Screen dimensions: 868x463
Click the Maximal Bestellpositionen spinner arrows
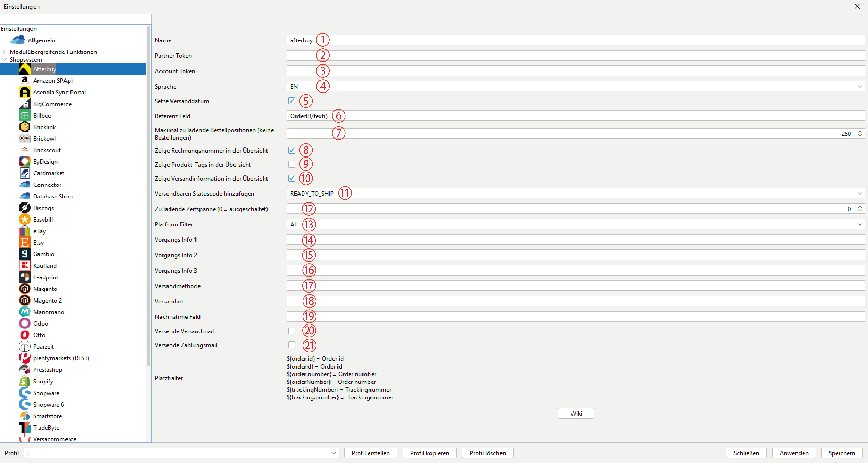click(x=860, y=134)
